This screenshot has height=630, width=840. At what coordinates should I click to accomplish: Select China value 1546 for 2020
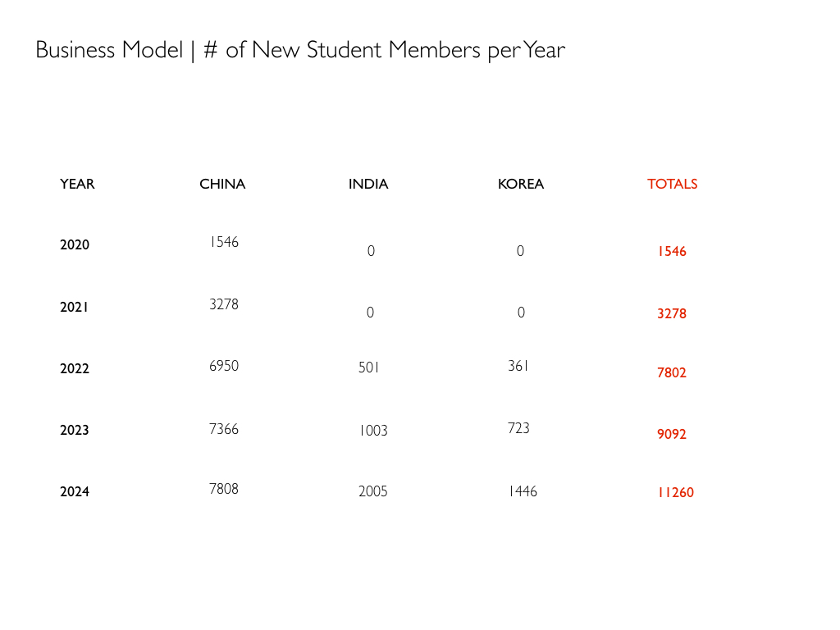(224, 242)
